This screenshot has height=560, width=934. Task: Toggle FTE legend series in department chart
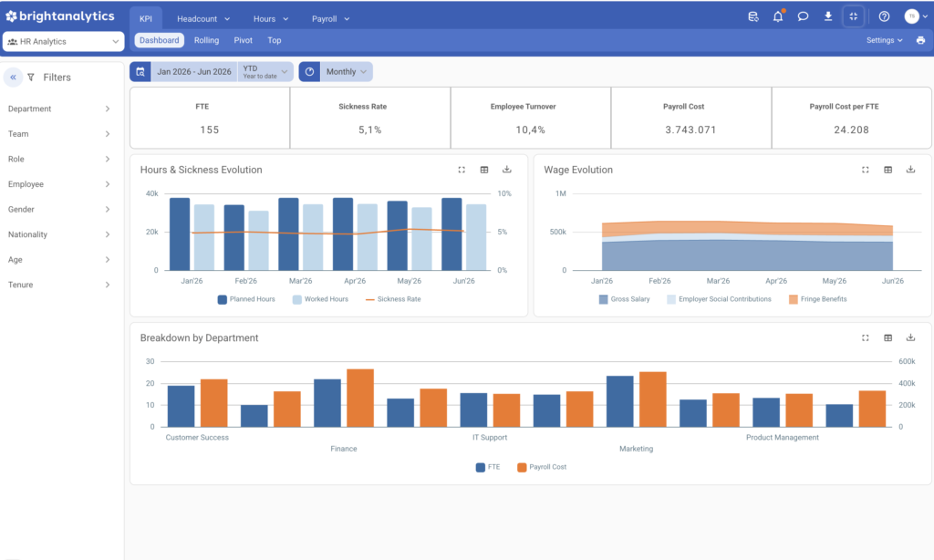(x=488, y=468)
